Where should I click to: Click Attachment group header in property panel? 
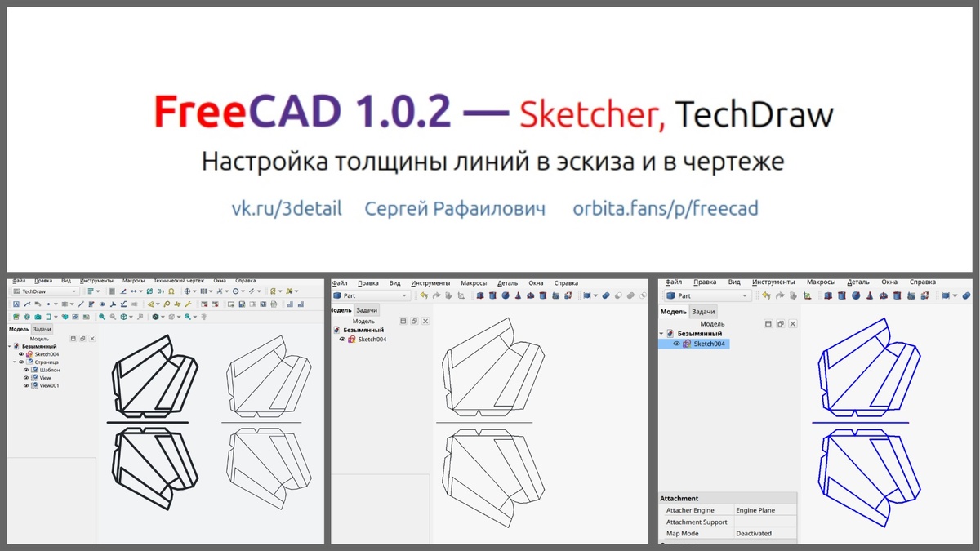click(x=728, y=498)
